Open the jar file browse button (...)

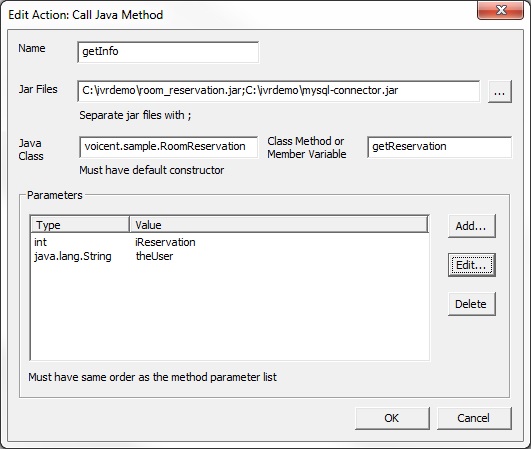[x=500, y=91]
